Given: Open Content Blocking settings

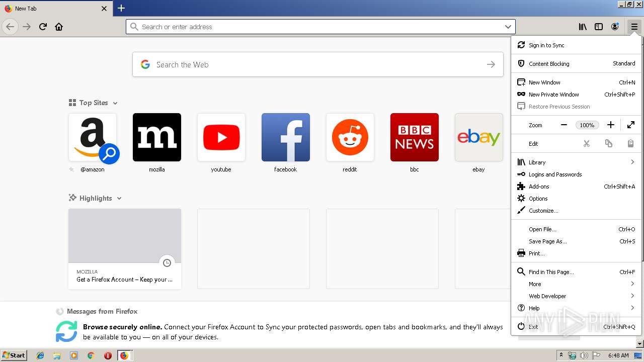Looking at the screenshot, I should click(577, 64).
